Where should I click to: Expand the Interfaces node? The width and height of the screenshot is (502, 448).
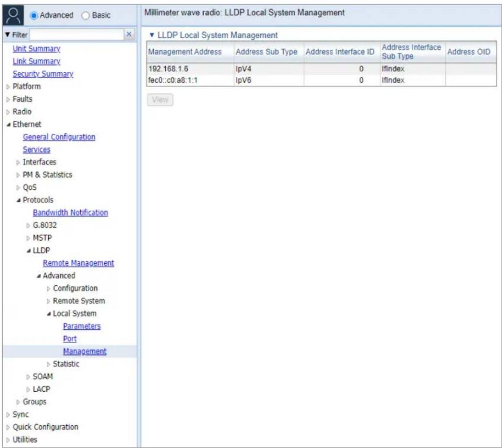click(x=18, y=162)
